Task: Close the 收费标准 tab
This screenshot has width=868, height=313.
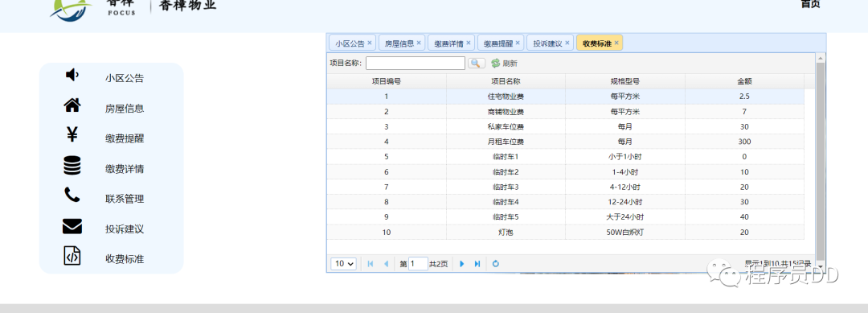Action: [616, 43]
